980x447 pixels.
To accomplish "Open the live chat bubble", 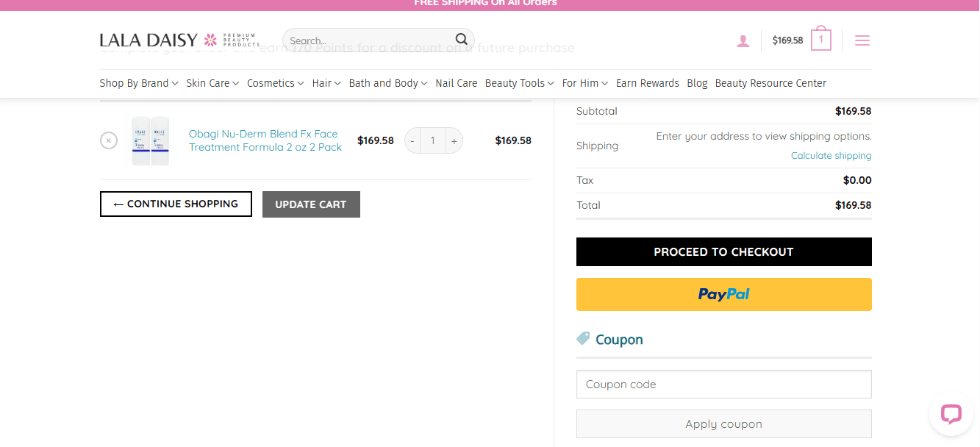I will coord(951,414).
